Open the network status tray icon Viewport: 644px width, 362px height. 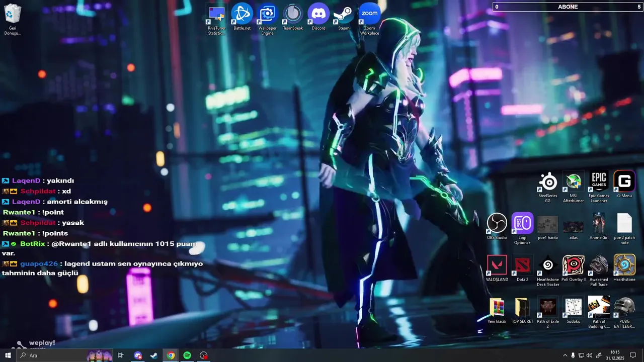[581, 355]
